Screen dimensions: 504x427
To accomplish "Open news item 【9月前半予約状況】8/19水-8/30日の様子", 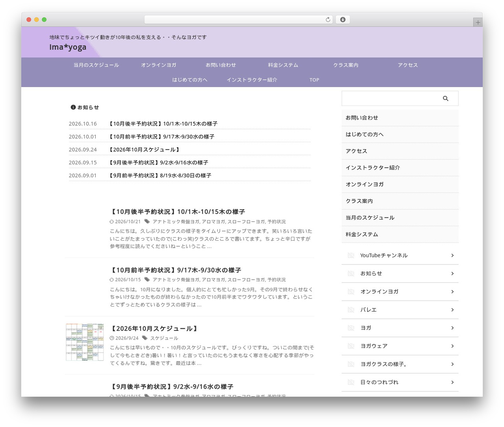I will click(160, 176).
